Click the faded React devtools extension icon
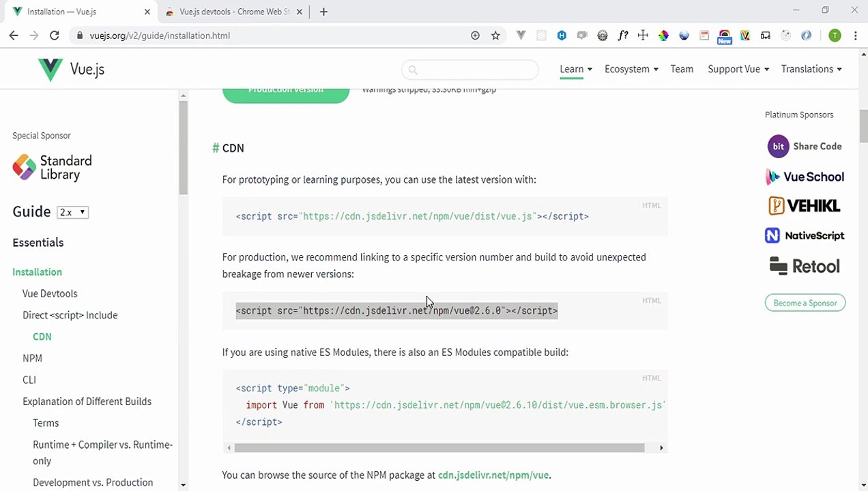Viewport: 868px width, 491px height. coord(542,35)
